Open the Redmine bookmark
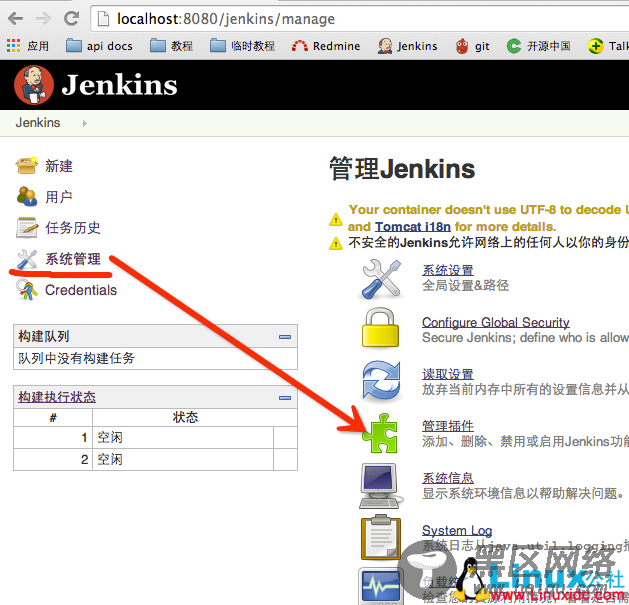 click(x=326, y=46)
